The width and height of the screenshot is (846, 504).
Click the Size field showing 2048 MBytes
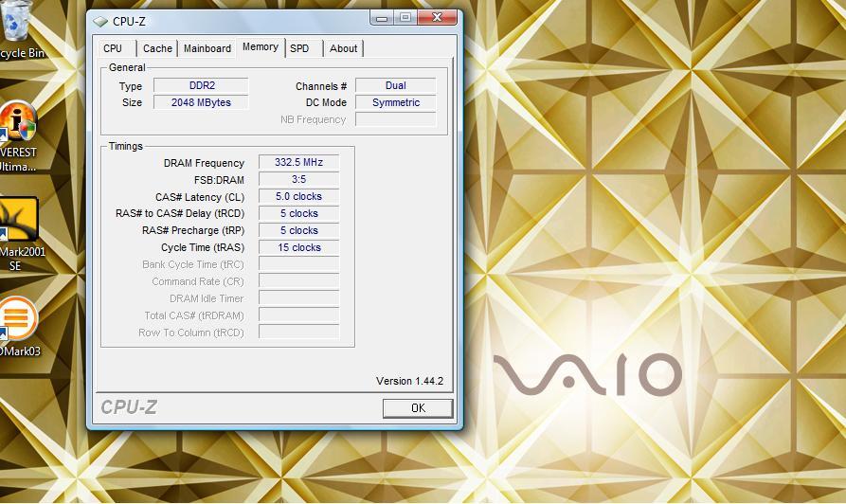click(201, 102)
